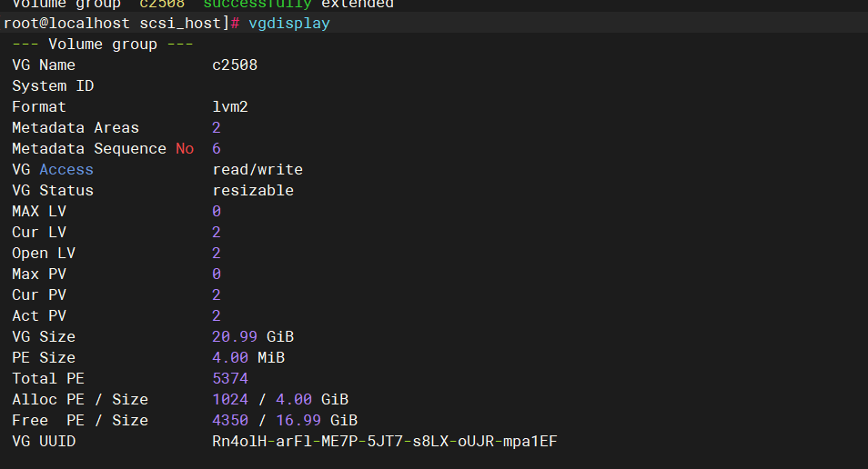Click the Cur PV label
The width and height of the screenshot is (868, 469).
(x=39, y=295)
